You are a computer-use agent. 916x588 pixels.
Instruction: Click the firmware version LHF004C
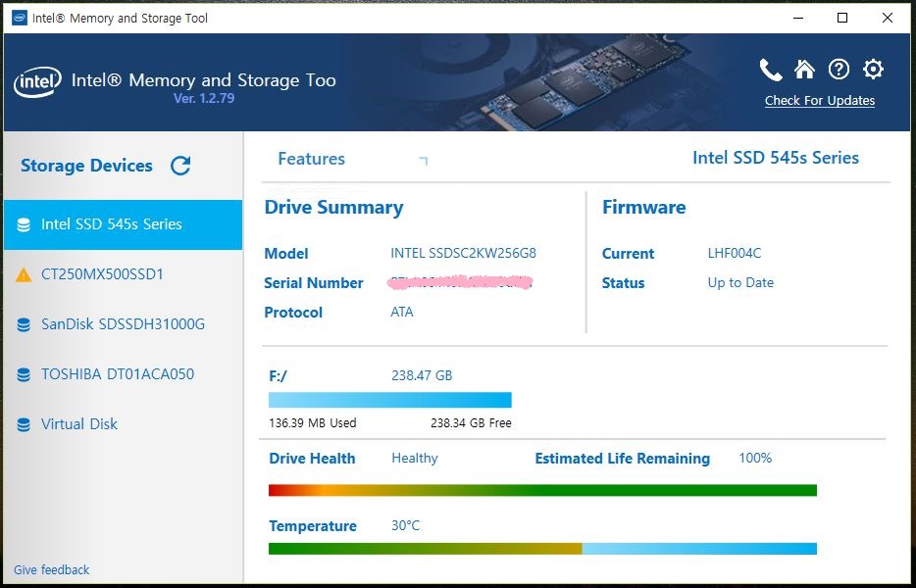click(735, 254)
